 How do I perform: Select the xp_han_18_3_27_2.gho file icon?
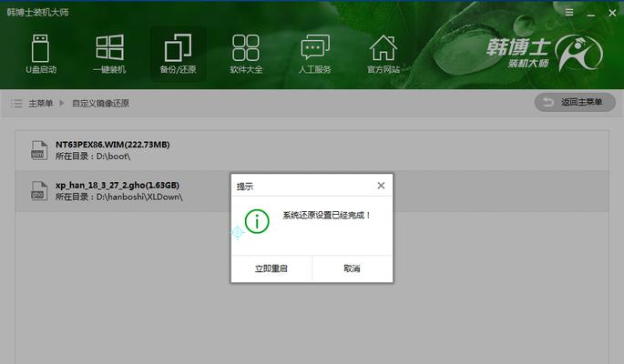38,191
